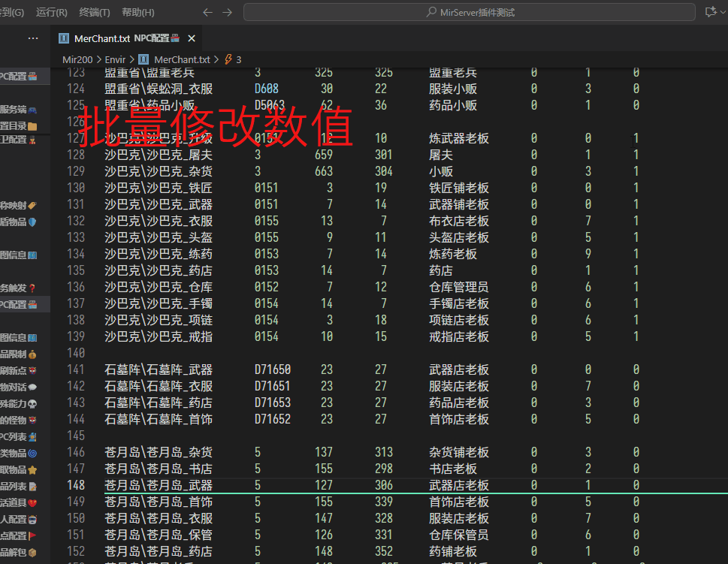The image size is (728, 564).
Task: Expand the Mir200 breadcrumb folder
Action: tap(77, 59)
